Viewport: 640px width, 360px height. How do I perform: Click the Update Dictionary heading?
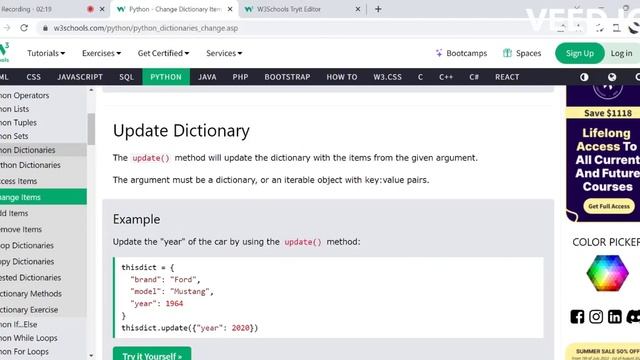[181, 131]
